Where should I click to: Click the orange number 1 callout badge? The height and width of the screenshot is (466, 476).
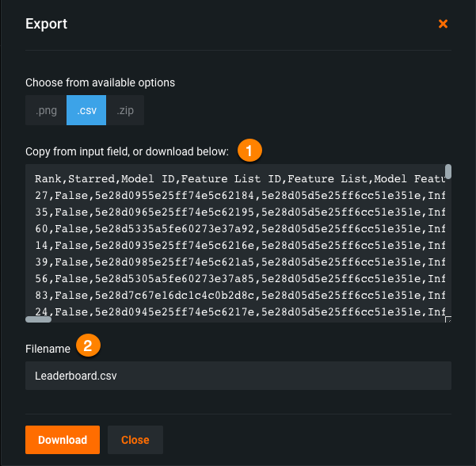[249, 149]
